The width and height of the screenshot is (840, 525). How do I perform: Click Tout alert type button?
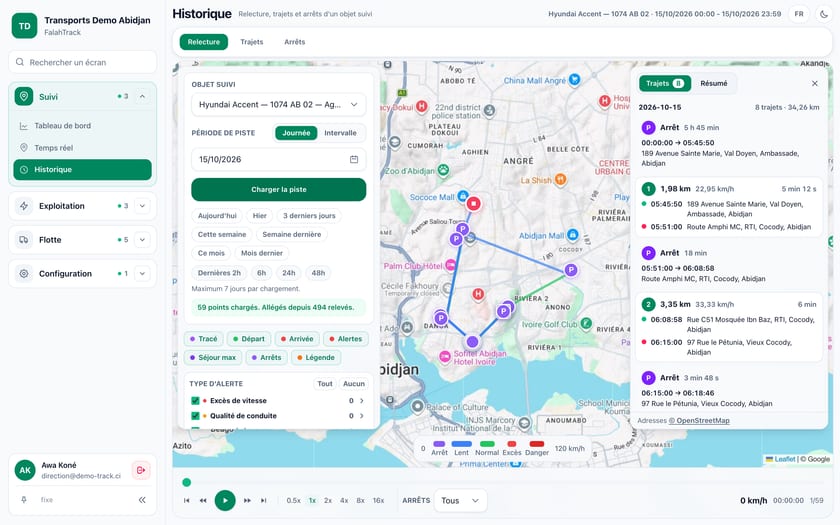coord(325,384)
